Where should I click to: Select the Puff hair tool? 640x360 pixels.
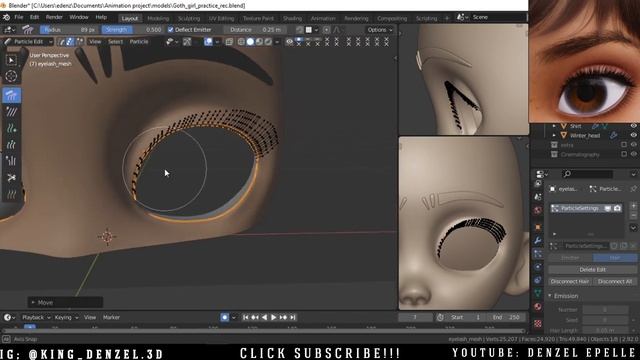[11, 161]
